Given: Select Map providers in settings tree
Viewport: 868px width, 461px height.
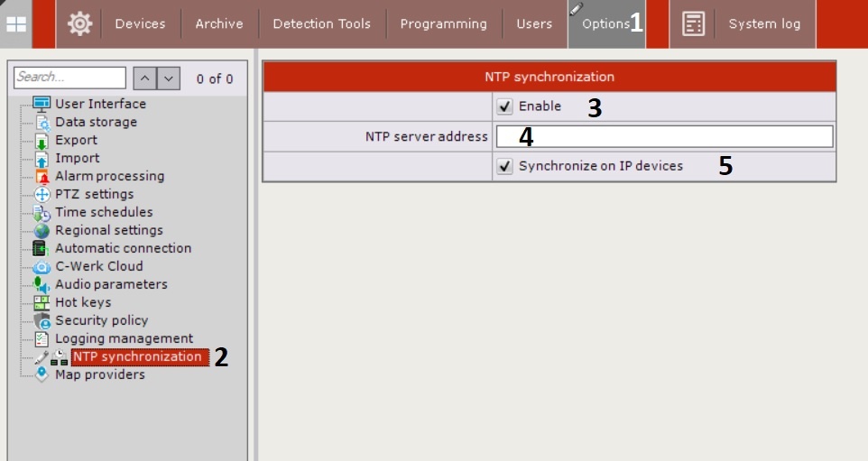Looking at the screenshot, I should point(99,374).
